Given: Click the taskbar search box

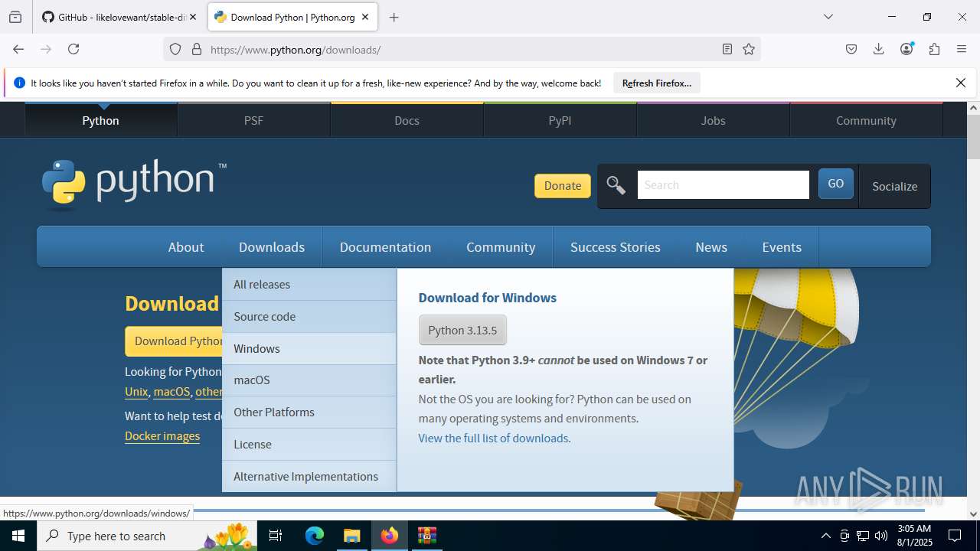Looking at the screenshot, I should coord(148,536).
